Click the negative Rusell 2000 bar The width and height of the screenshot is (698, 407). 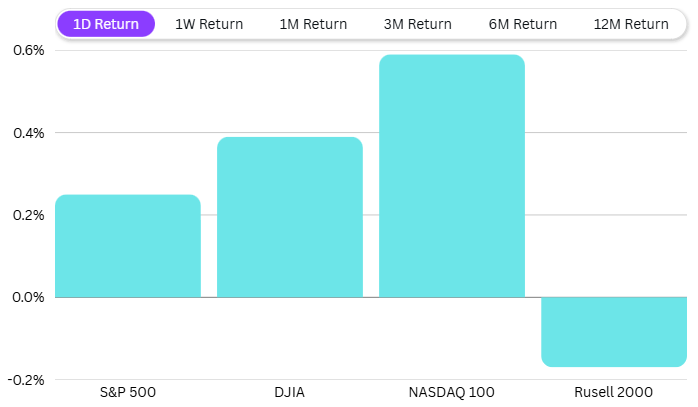(614, 332)
